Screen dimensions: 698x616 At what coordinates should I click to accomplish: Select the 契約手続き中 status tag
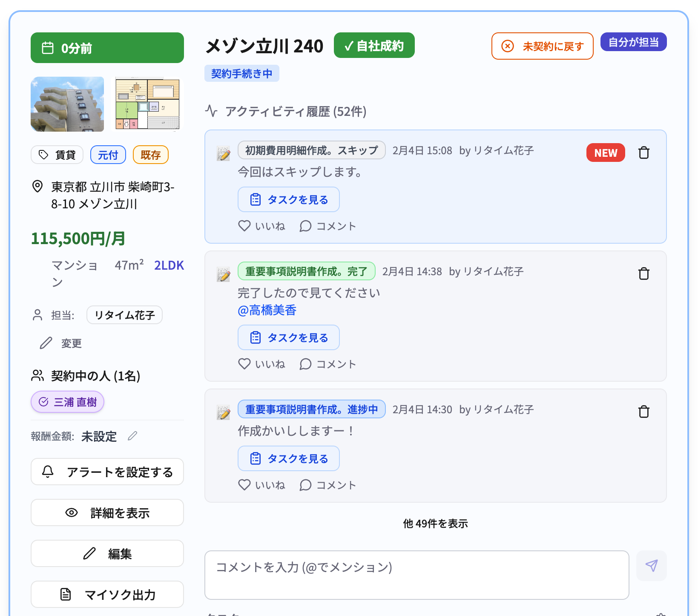(x=241, y=73)
